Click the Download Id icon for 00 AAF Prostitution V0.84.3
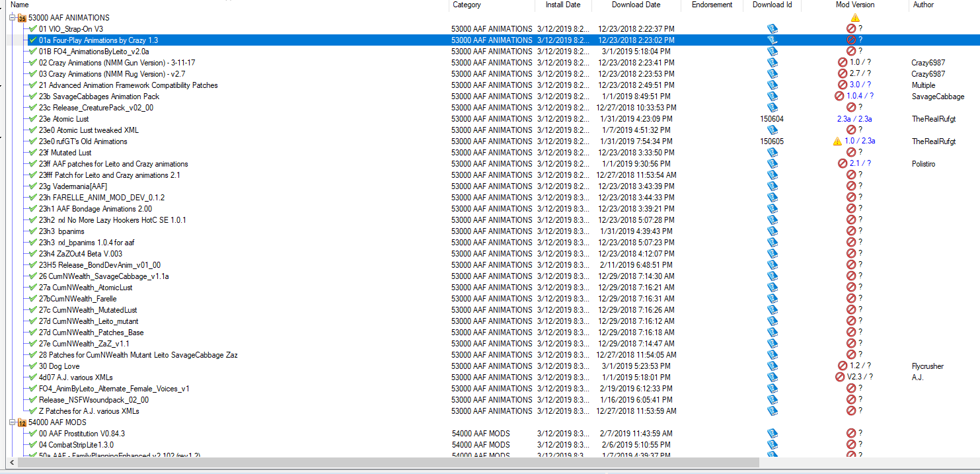Viewport: 980px width, 474px height. 772,434
